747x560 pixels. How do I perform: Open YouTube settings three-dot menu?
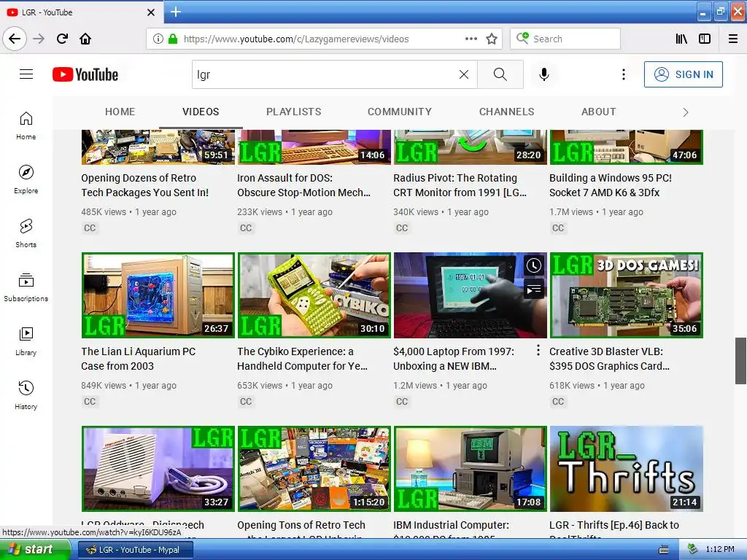click(623, 74)
